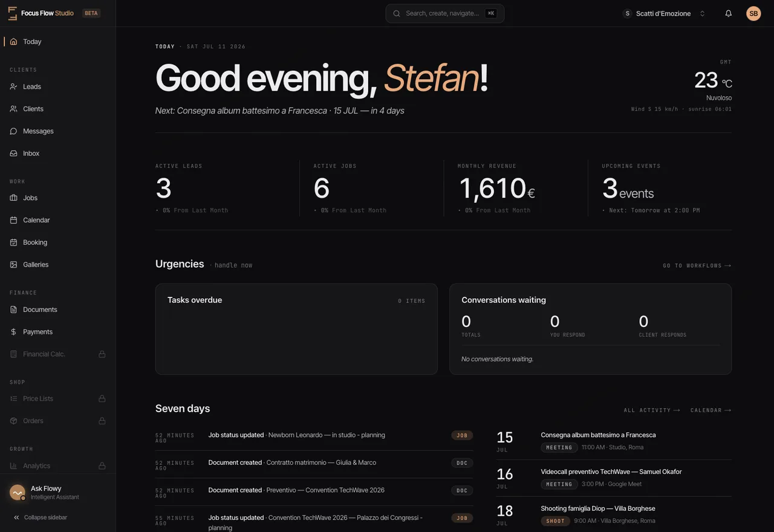Viewport: 774px width, 532px height.
Task: Expand the Scatti d'Emozione workspace switcher
Action: (665, 13)
